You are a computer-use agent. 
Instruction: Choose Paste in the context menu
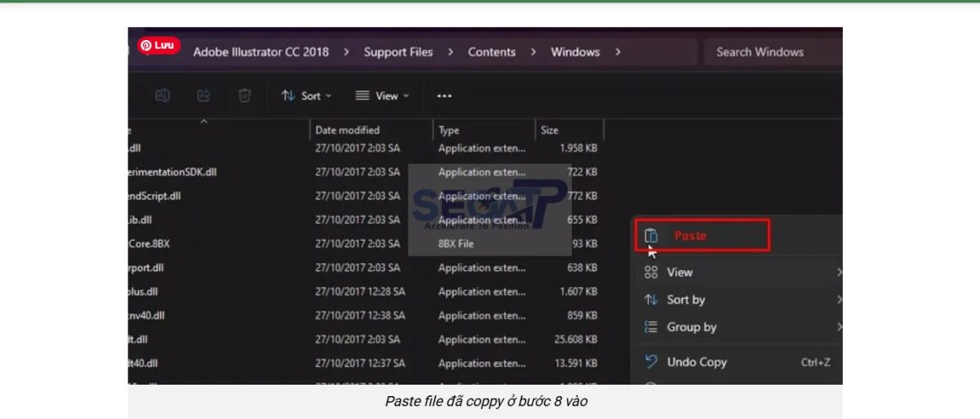pyautogui.click(x=702, y=235)
